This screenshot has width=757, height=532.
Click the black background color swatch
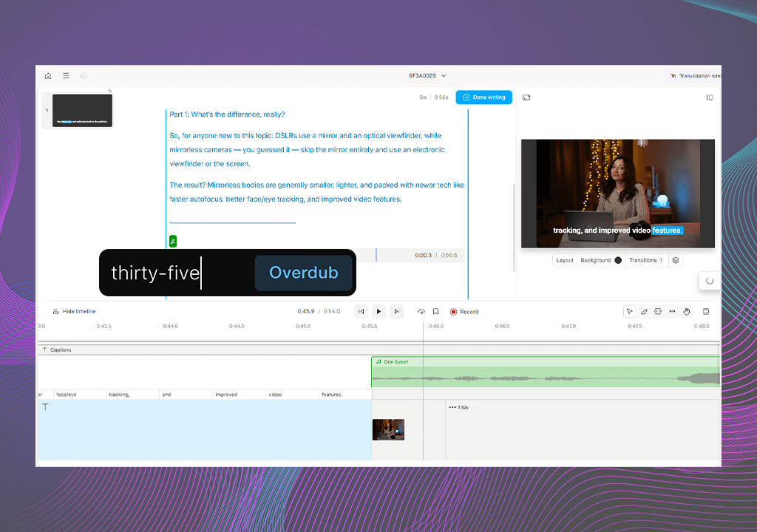click(618, 260)
